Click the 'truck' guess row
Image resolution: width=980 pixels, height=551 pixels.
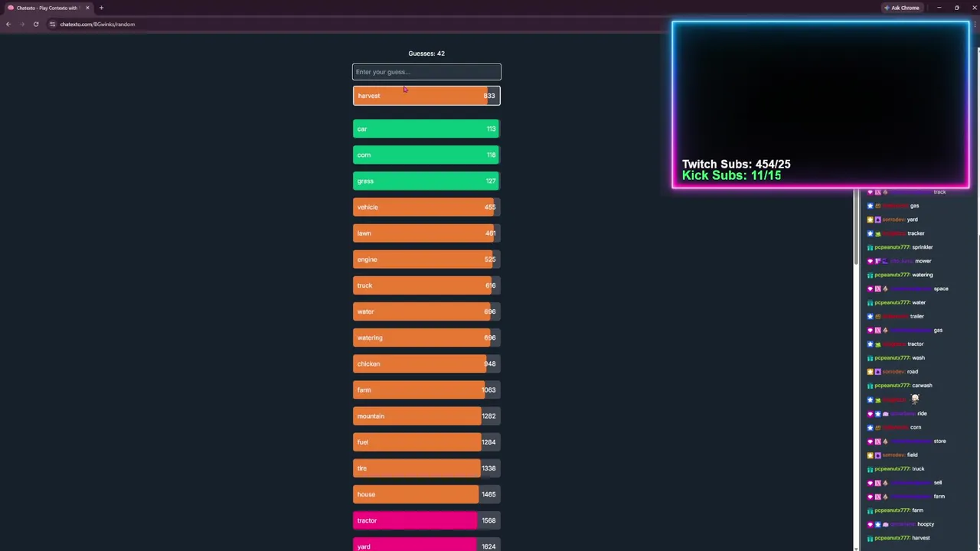click(x=426, y=285)
